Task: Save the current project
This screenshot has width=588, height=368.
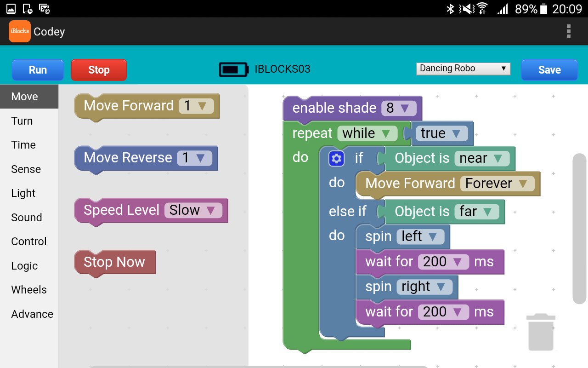Action: (x=549, y=70)
